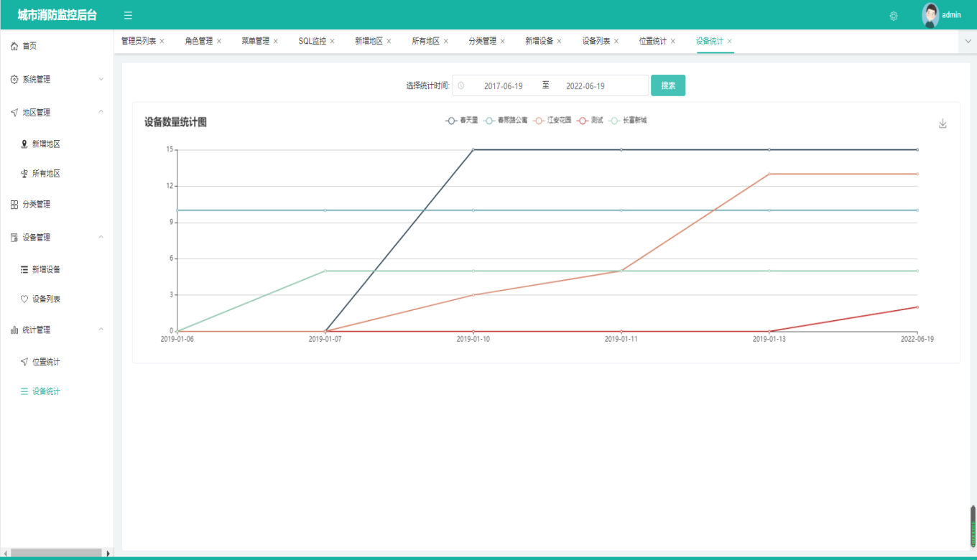
Task: Click the 设备统计 lines icon in sidebar
Action: [24, 391]
